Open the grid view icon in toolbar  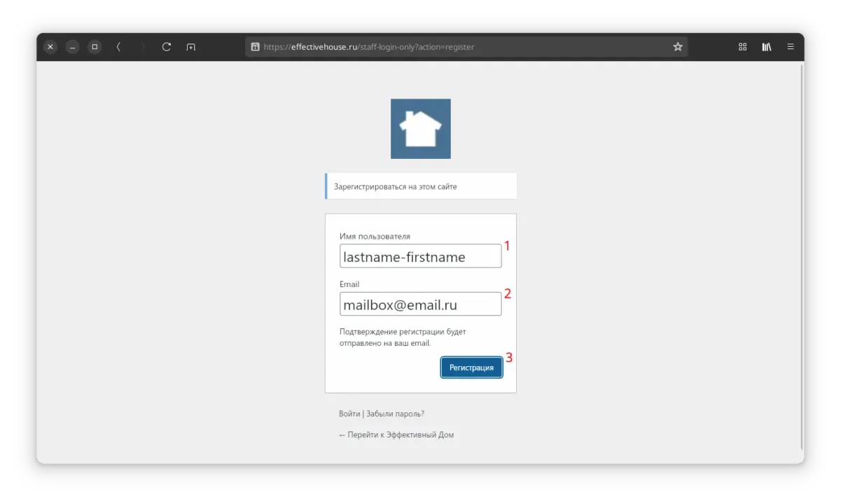coord(742,47)
